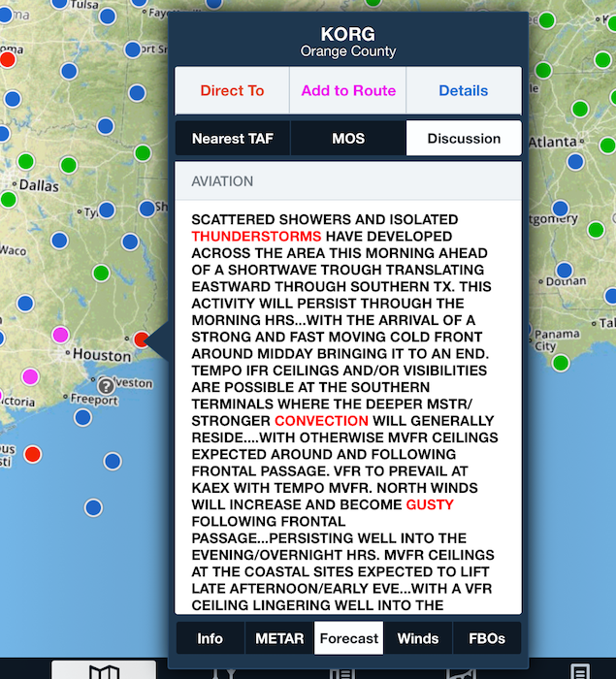Image resolution: width=616 pixels, height=679 pixels.
Task: Select the blue station dot next to Tyler
Action: pos(107,210)
